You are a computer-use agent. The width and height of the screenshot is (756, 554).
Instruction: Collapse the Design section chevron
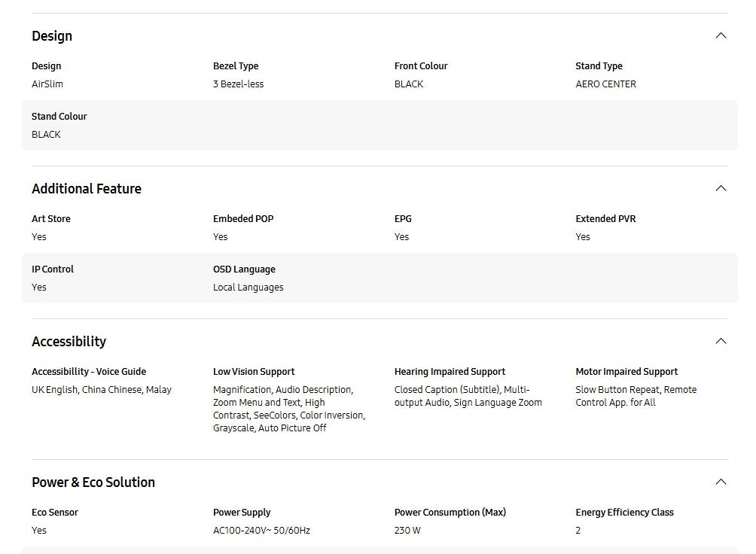pyautogui.click(x=721, y=35)
